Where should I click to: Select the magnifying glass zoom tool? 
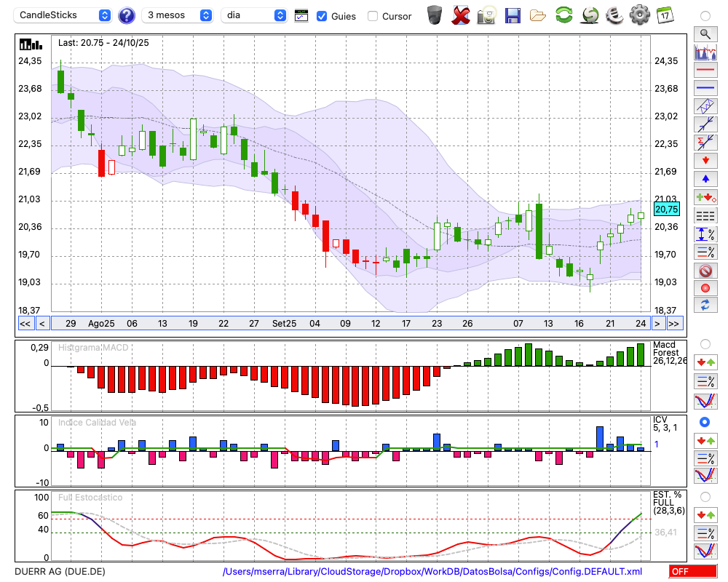point(705,33)
